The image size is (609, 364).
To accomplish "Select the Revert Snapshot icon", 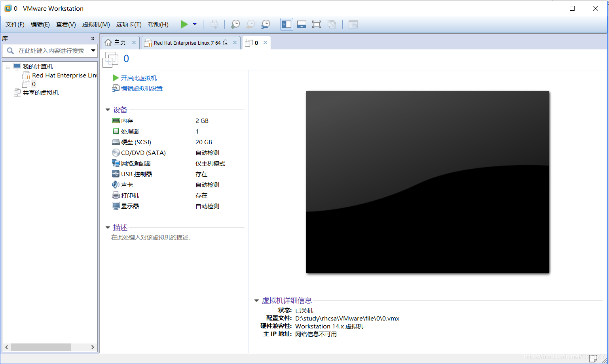I will coord(250,24).
